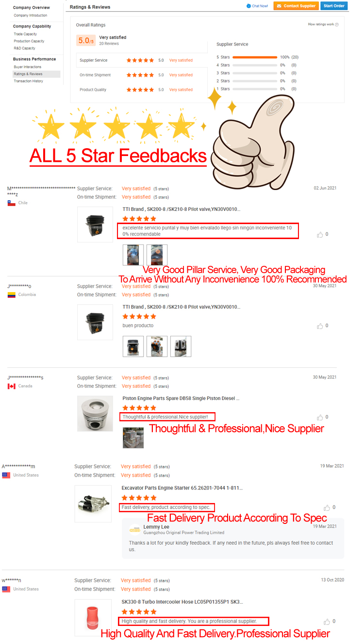The width and height of the screenshot is (364, 642).
Task: Open Company Introduction in sidebar
Action: (31, 15)
